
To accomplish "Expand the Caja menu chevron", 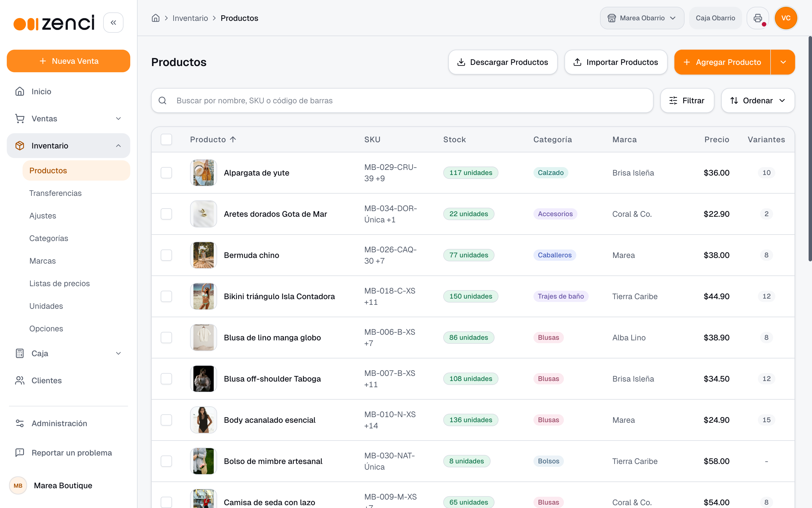I will [x=118, y=353].
